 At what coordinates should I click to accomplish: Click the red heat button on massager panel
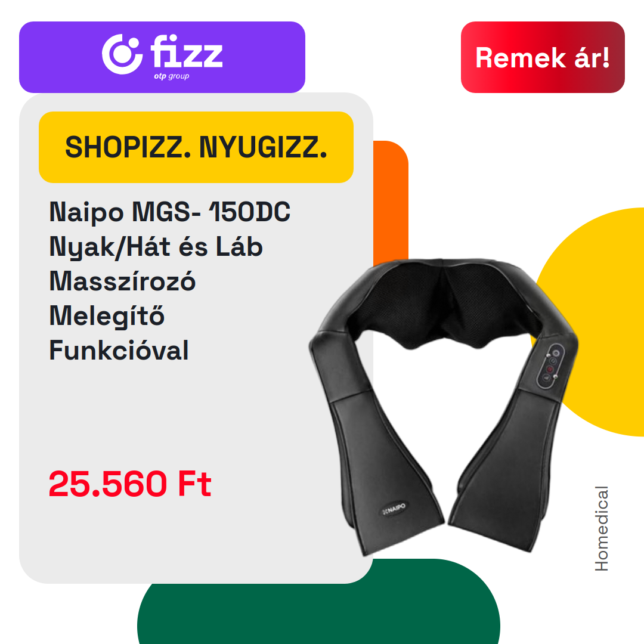[x=550, y=369]
